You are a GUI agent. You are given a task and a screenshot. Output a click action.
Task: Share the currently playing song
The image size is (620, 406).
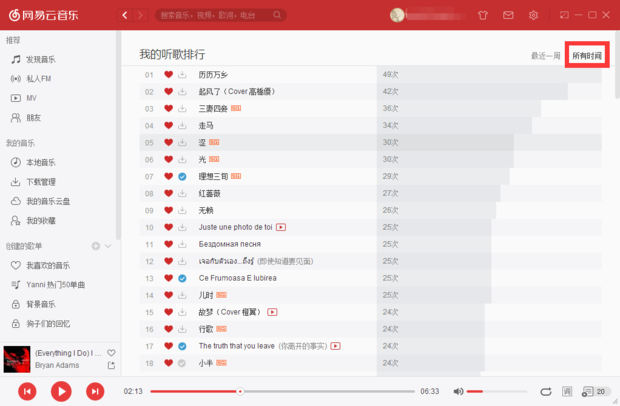[x=111, y=366]
